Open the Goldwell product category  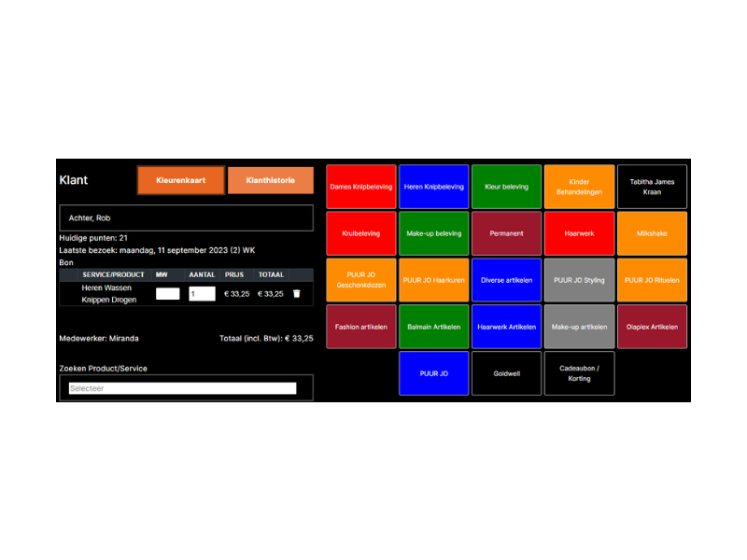[506, 373]
